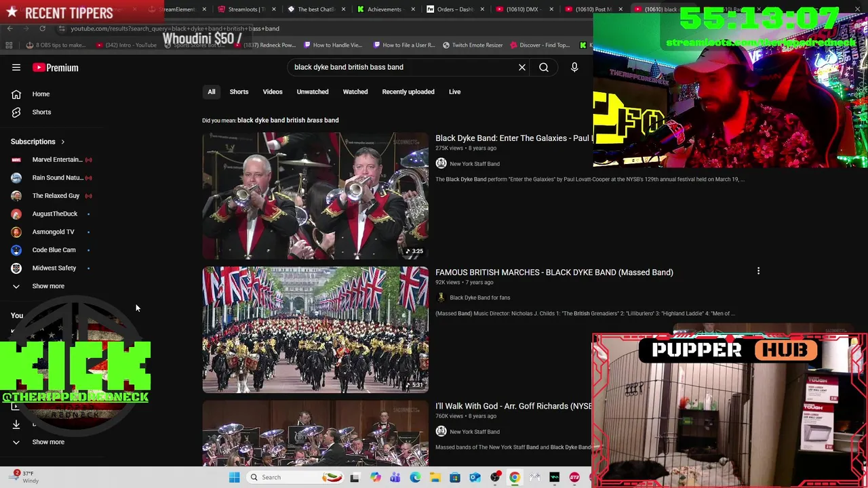
Task: Open Enter The Galaxies video thumbnail
Action: 315,195
